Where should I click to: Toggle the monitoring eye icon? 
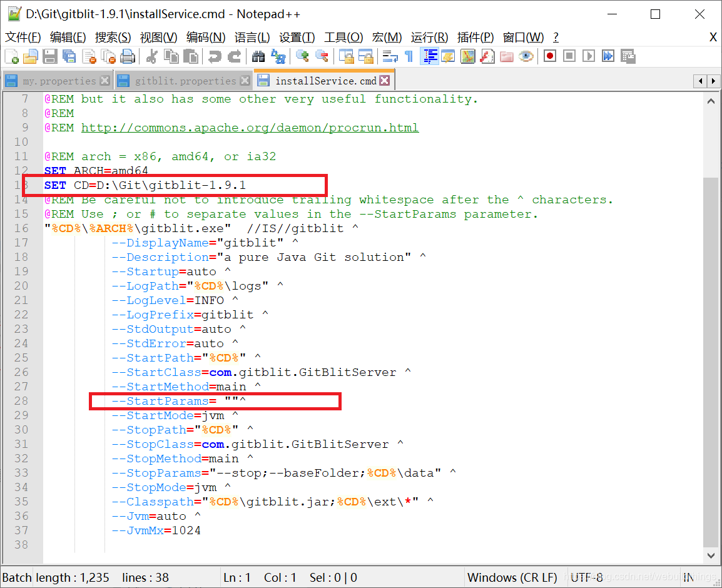click(526, 56)
